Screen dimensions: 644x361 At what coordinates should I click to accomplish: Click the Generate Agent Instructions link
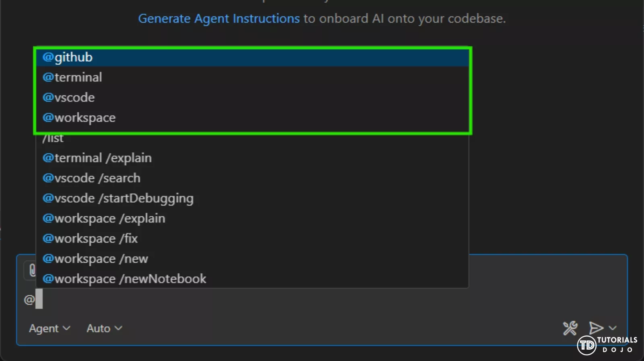219,19
